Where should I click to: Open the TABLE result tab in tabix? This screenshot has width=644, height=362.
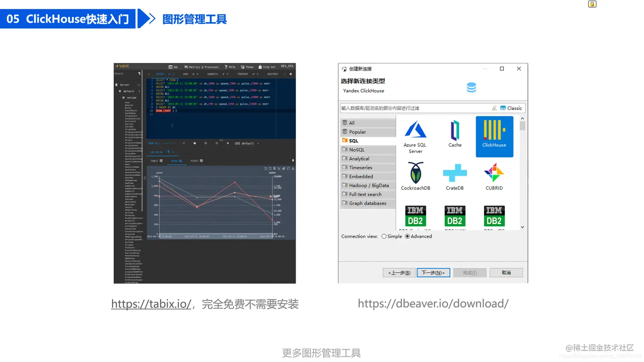coord(156,161)
